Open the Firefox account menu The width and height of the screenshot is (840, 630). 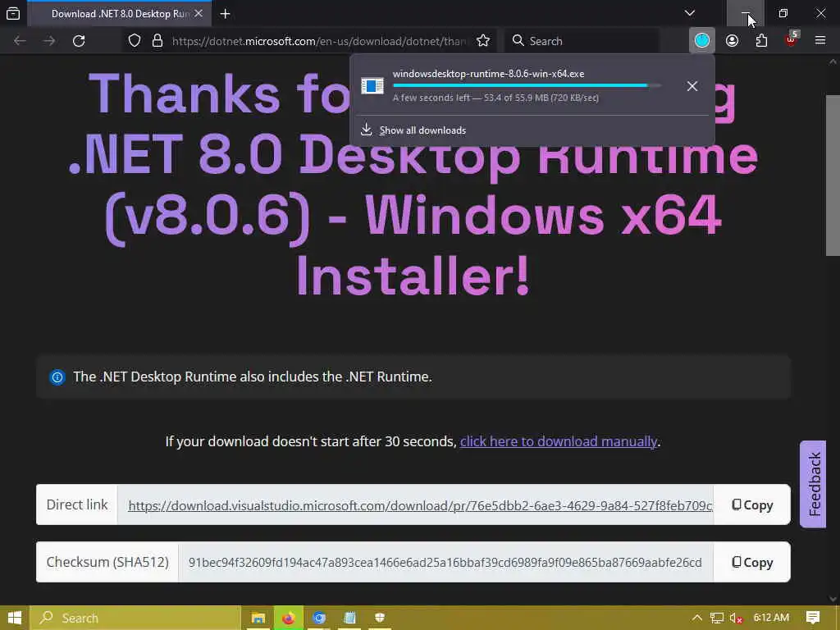pos(732,41)
